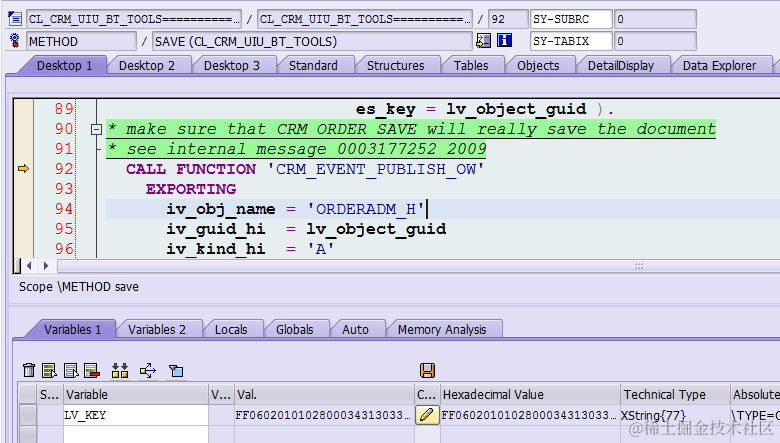Image resolution: width=780 pixels, height=443 pixels.
Task: Click the empty variable cell below LV_KEY
Action: coord(135,434)
